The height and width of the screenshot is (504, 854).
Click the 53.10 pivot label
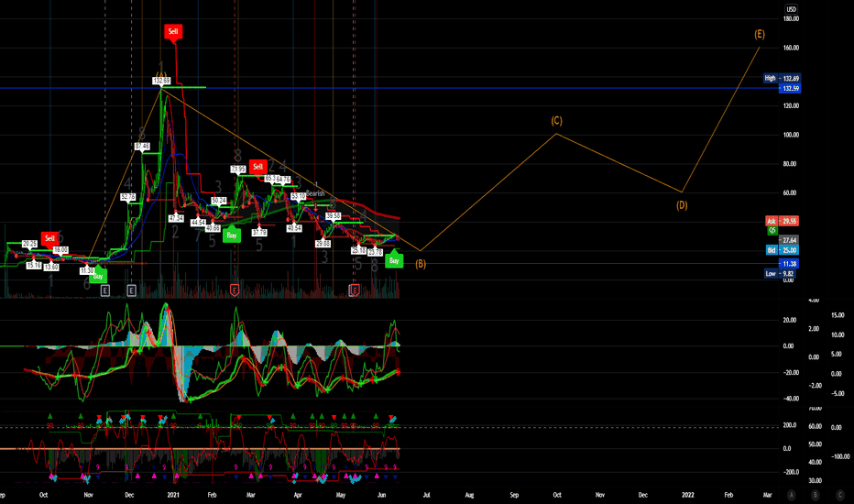point(298,196)
